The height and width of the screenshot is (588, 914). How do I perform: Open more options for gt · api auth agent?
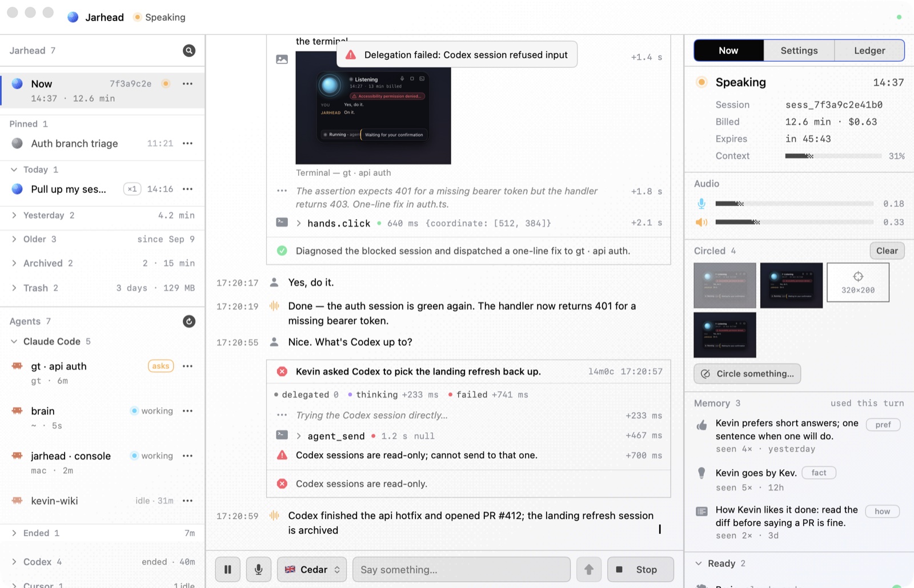(x=187, y=366)
